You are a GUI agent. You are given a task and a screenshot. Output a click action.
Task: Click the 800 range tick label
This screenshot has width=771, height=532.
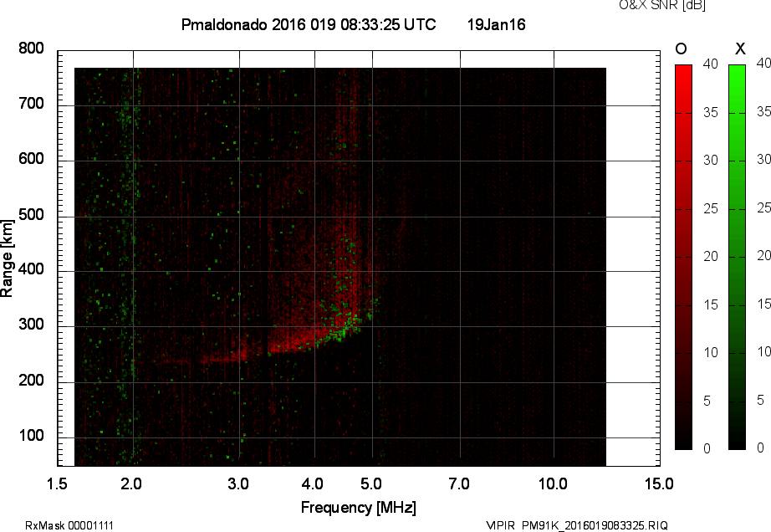[x=32, y=49]
